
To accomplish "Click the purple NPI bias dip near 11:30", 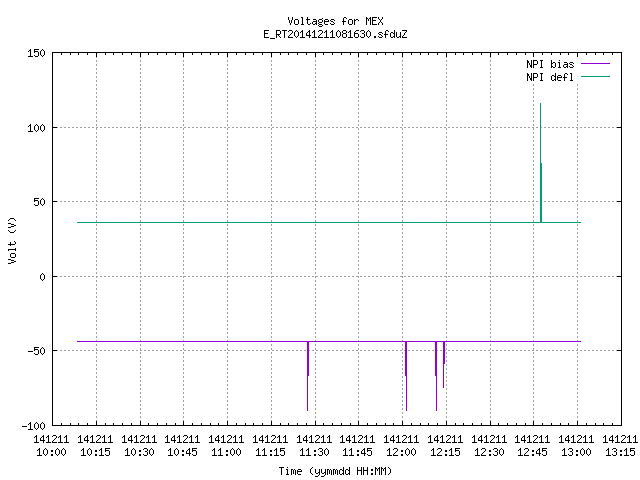I will coord(308,376).
